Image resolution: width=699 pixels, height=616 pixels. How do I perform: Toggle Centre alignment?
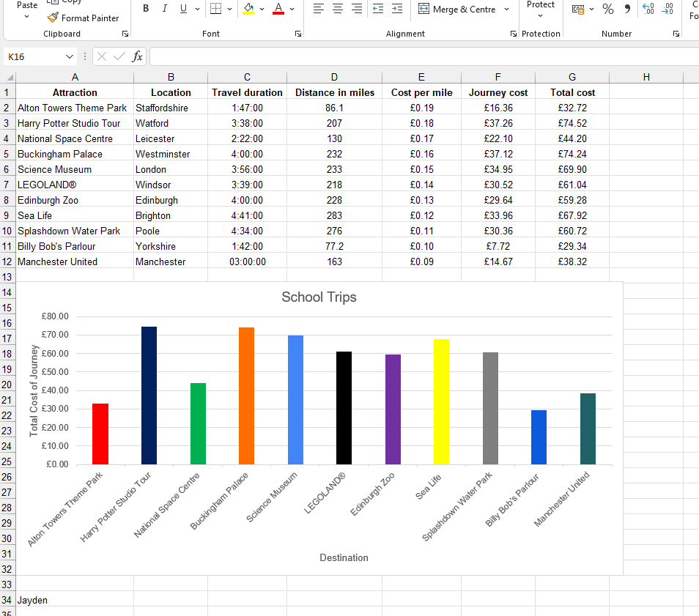tap(338, 9)
